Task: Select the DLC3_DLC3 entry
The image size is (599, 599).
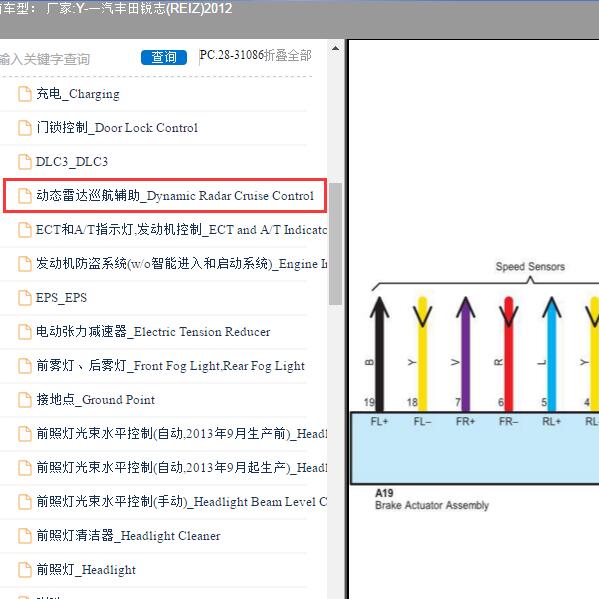Action: click(x=72, y=162)
